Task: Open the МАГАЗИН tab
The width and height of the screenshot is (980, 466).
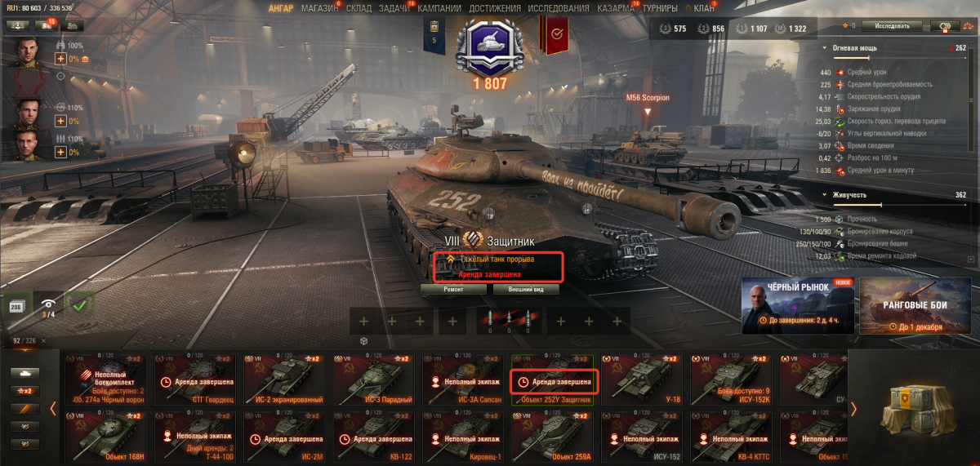Action: (318, 8)
